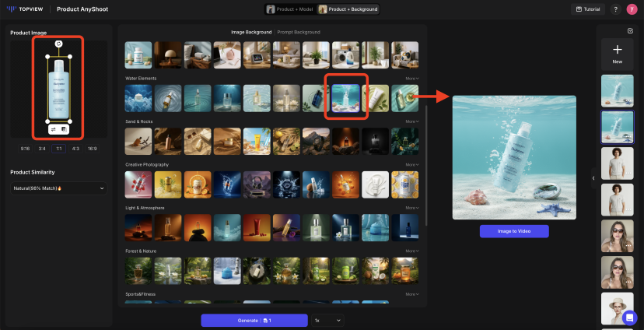Open the chat support bubble icon

[x=629, y=317]
